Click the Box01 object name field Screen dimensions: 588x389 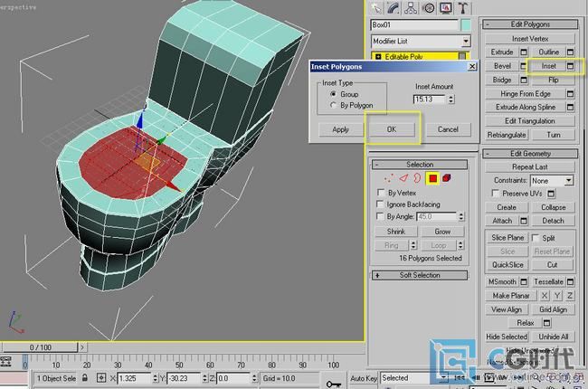414,25
